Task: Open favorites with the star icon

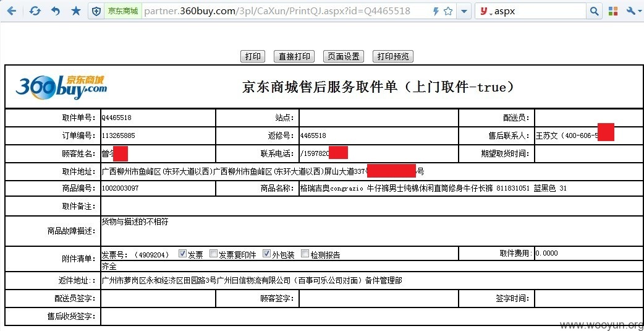Action: point(76,11)
